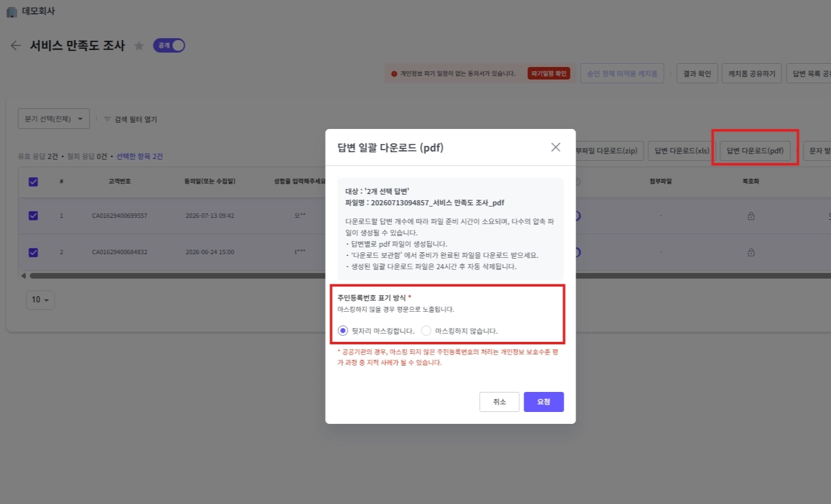Click the 첨부파일 column header
Image resolution: width=831 pixels, height=504 pixels.
click(x=661, y=182)
